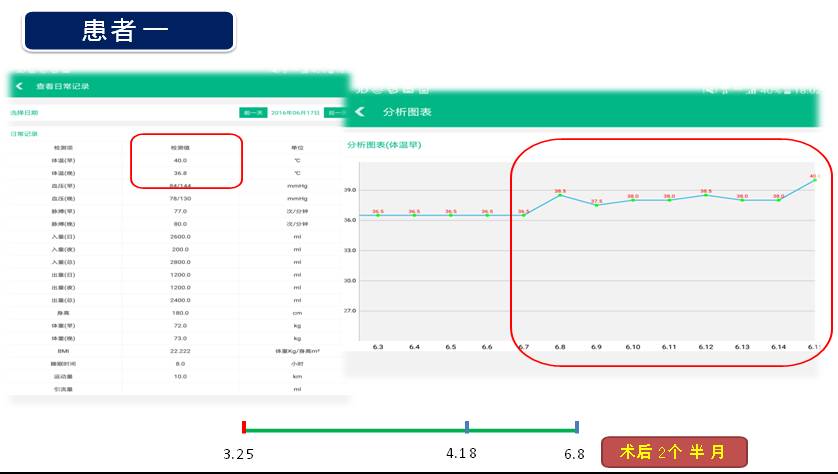
Task: Select the 37.5 data point above 6.9
Action: (x=596, y=205)
